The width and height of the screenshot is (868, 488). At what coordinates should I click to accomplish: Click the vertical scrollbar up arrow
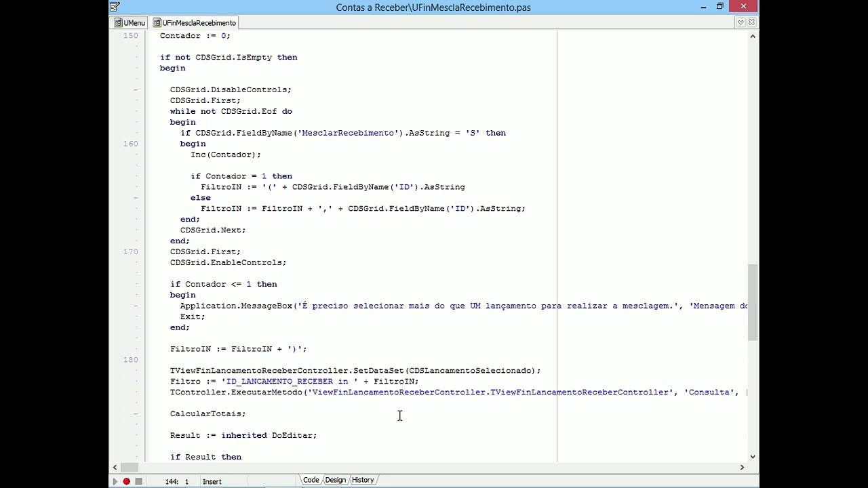tap(753, 36)
